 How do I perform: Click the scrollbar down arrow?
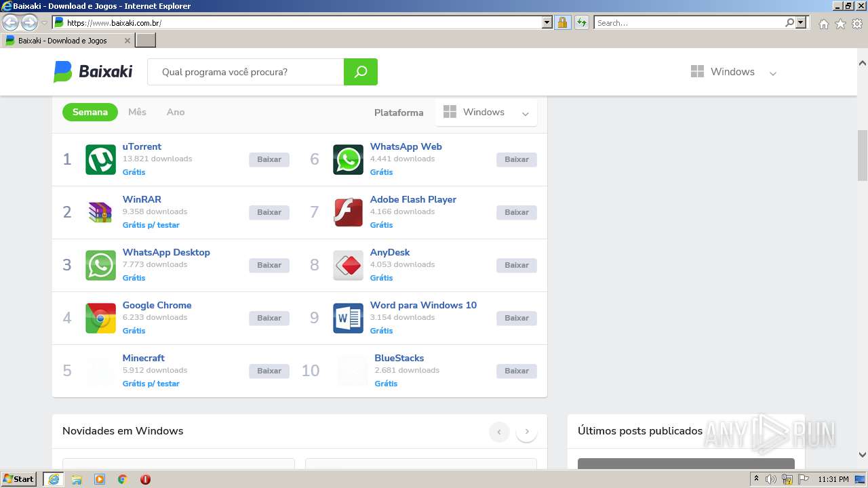click(x=863, y=455)
